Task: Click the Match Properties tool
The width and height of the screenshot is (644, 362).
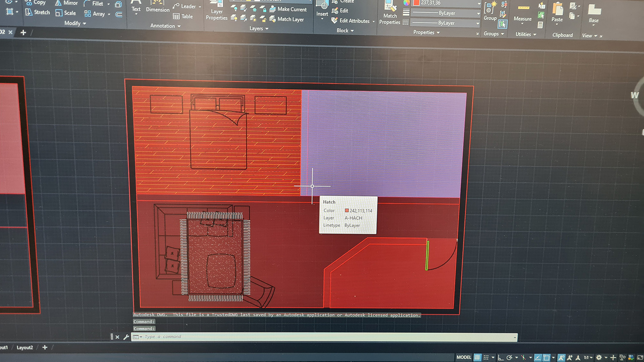Action: 389,13
